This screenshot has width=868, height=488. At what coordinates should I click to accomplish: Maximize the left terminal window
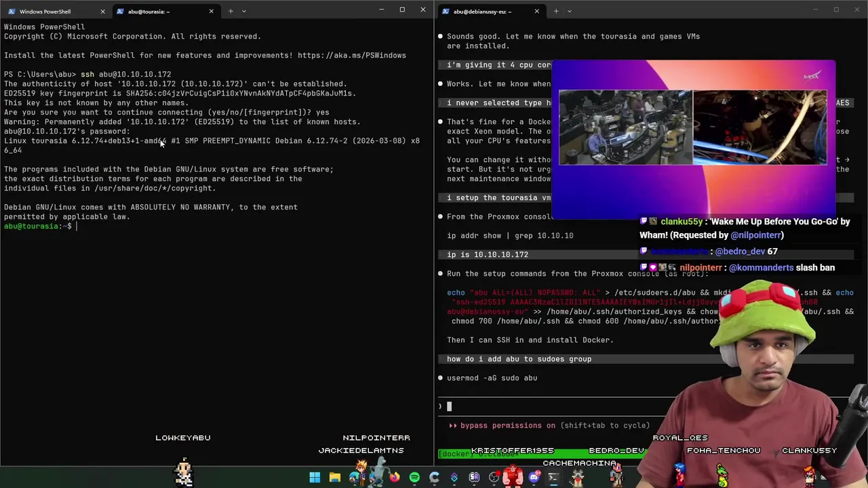402,10
